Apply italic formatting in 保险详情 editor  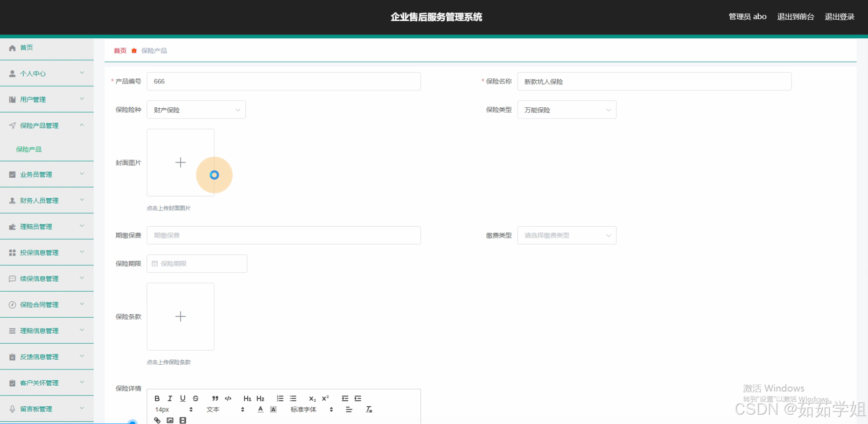[x=170, y=398]
